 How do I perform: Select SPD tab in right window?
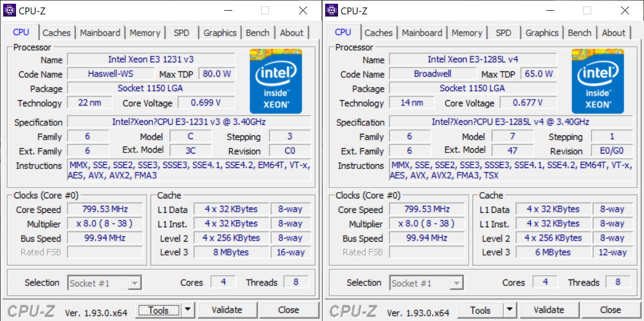504,33
